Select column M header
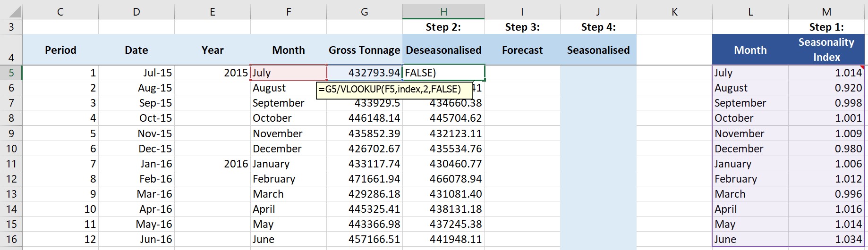Screen dimensions: 868x250 (x=826, y=12)
